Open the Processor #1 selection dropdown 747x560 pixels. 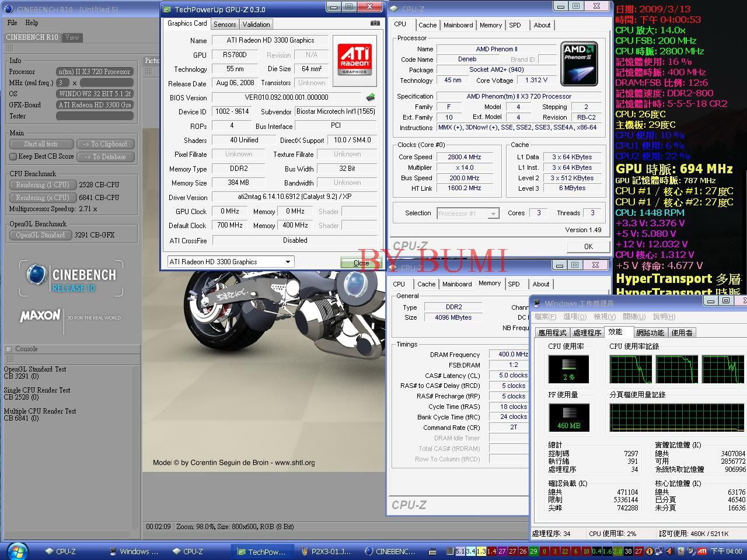[493, 213]
